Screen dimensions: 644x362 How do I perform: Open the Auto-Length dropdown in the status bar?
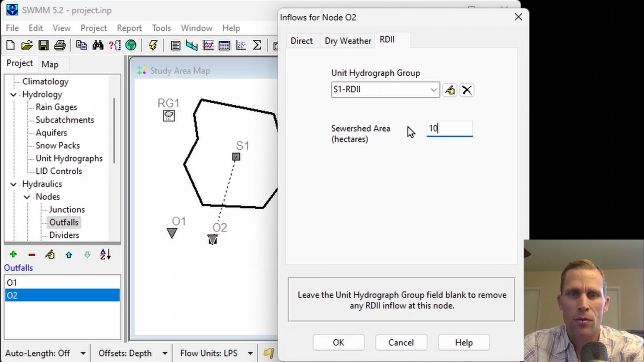pyautogui.click(x=83, y=353)
